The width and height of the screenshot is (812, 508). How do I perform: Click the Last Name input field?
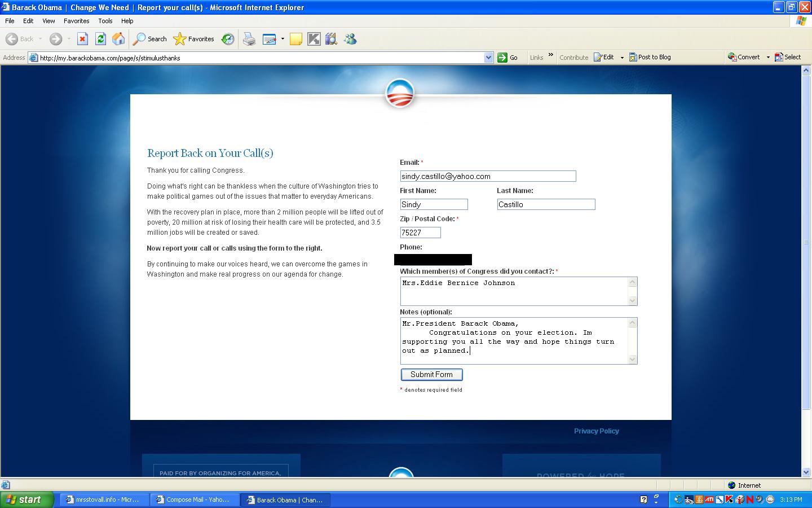coord(546,204)
